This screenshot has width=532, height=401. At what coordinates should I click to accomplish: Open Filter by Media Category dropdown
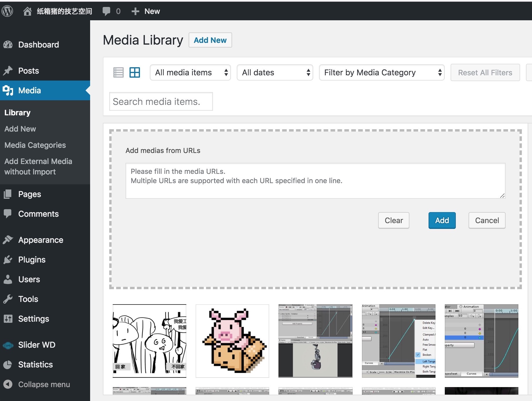click(x=382, y=72)
